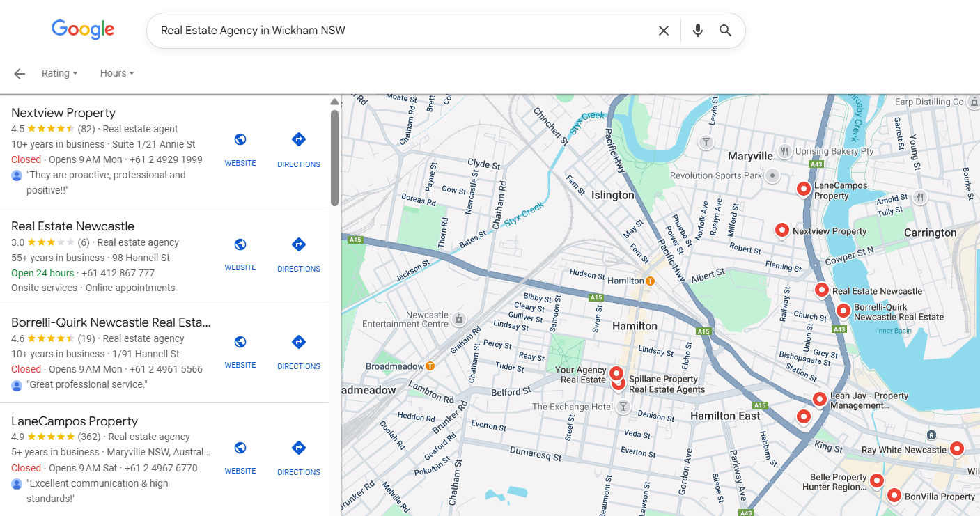The height and width of the screenshot is (516, 980).
Task: Select LaneCampos Property map pin
Action: pyautogui.click(x=804, y=189)
